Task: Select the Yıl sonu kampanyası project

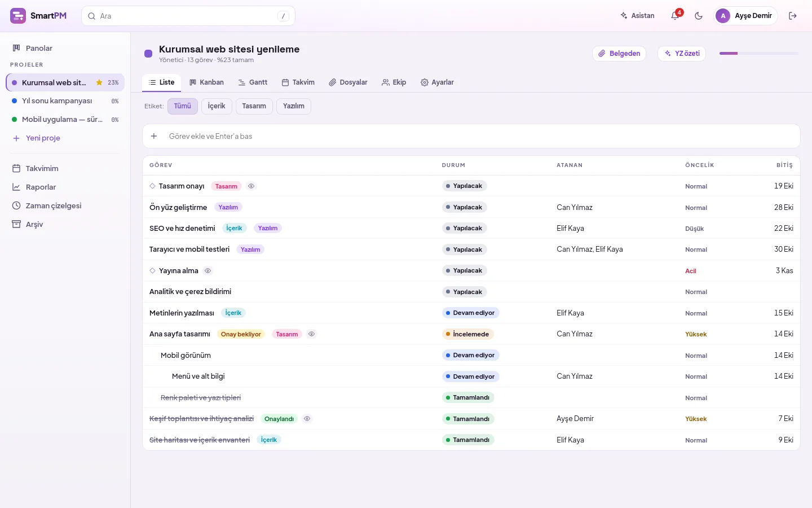Action: (x=65, y=101)
